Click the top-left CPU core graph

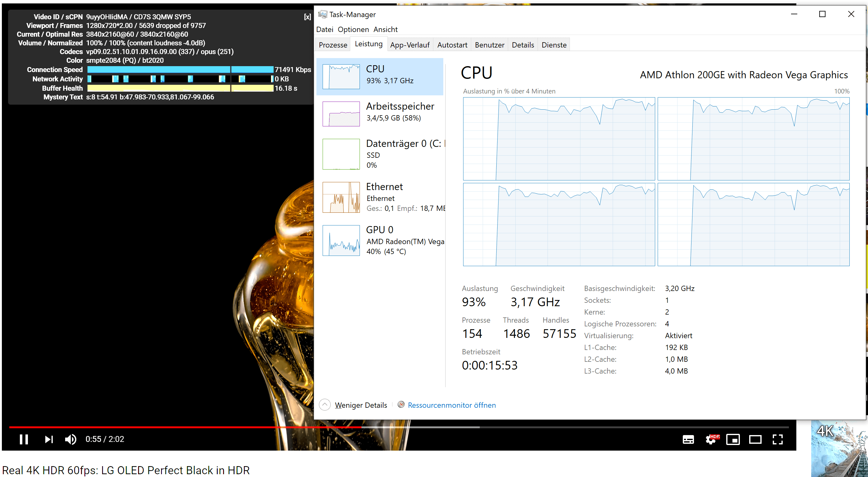click(559, 139)
